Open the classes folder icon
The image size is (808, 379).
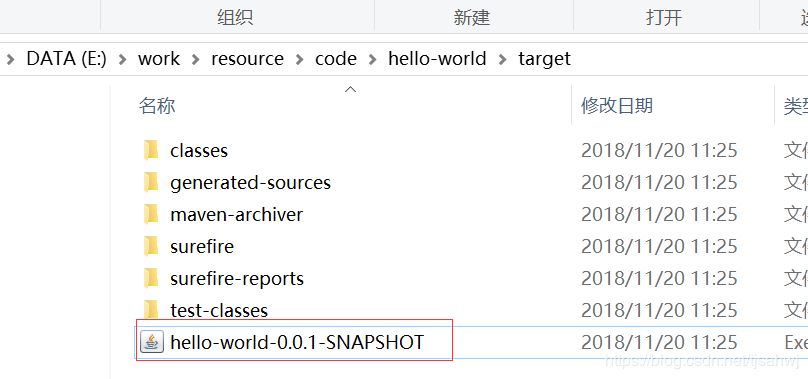151,150
